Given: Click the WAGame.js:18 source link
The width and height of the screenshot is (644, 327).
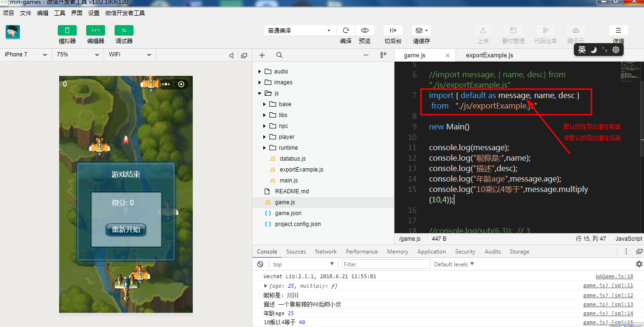Looking at the screenshot, I should pyautogui.click(x=614, y=276).
